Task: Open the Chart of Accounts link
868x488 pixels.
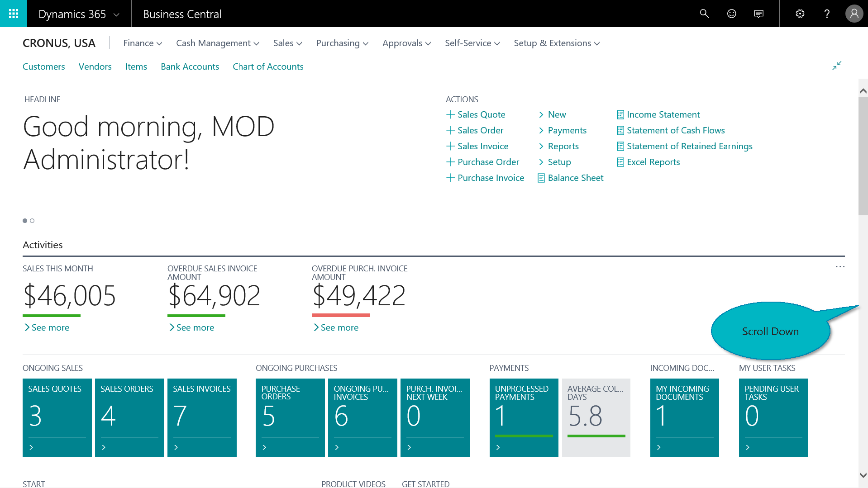Action: [268, 66]
